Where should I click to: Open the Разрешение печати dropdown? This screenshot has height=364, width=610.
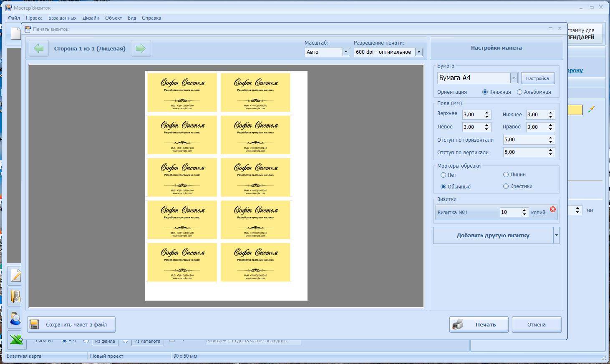[x=418, y=52]
